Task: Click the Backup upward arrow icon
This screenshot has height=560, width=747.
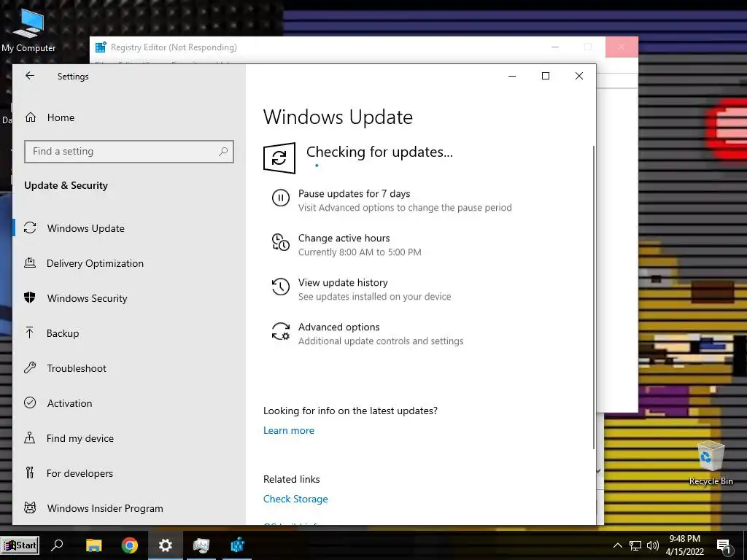Action: 29,332
